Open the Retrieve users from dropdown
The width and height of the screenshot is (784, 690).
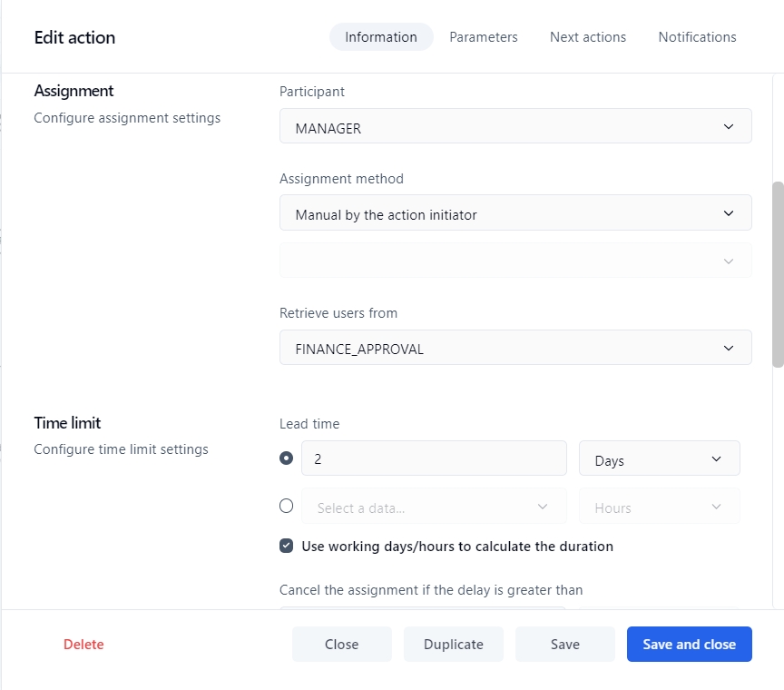point(514,348)
